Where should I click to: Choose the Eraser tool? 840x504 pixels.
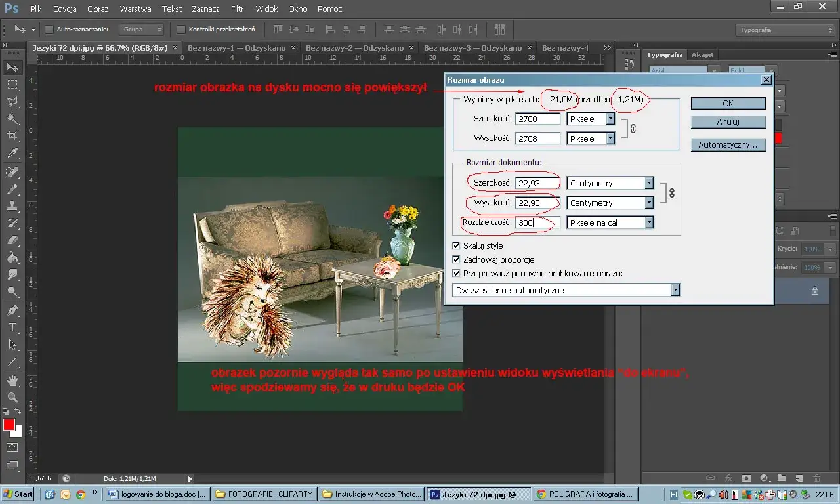click(12, 240)
